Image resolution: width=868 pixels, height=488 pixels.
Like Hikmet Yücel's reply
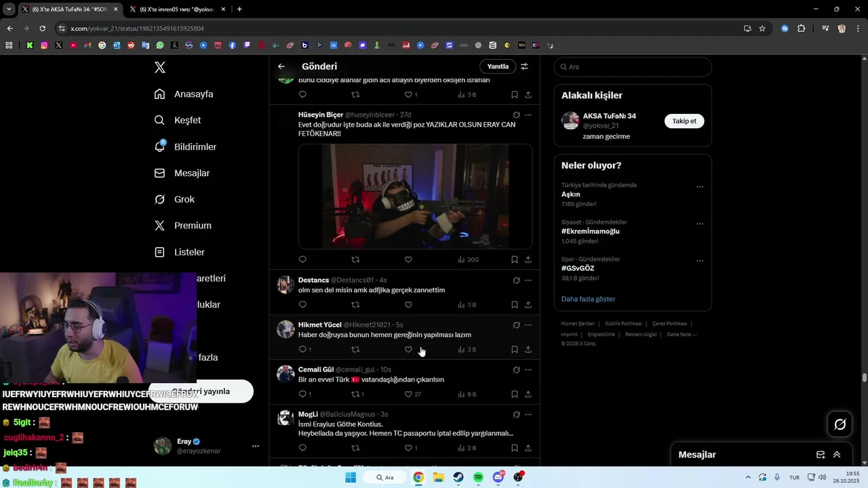(408, 350)
